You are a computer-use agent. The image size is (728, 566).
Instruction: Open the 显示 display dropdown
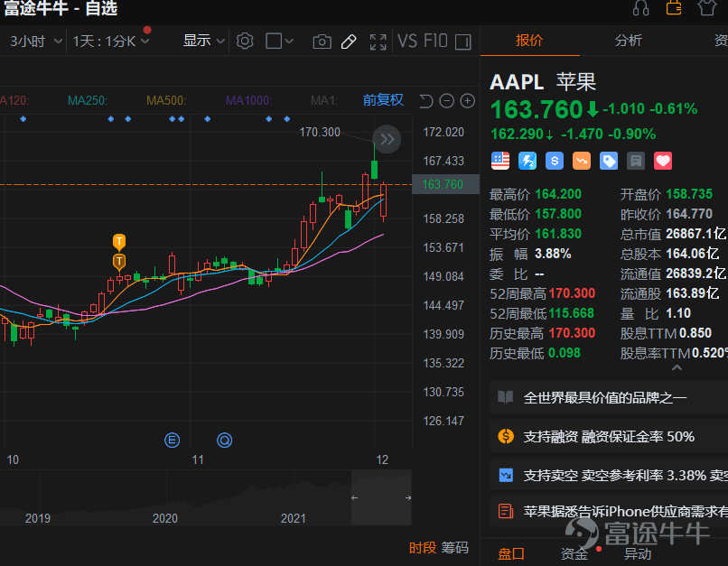coord(204,41)
